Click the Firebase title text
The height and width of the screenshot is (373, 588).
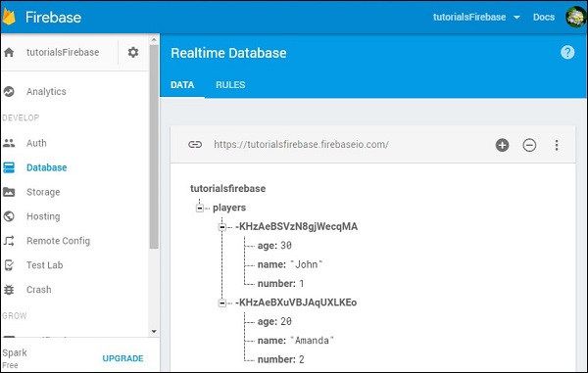click(x=53, y=18)
